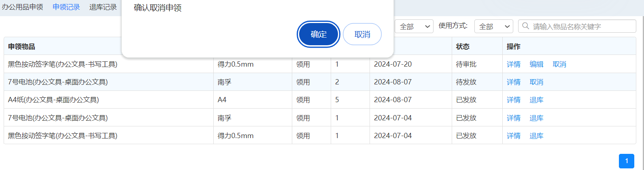This screenshot has width=644, height=170.
Task: Click the search magnifier icon
Action: click(x=526, y=26)
